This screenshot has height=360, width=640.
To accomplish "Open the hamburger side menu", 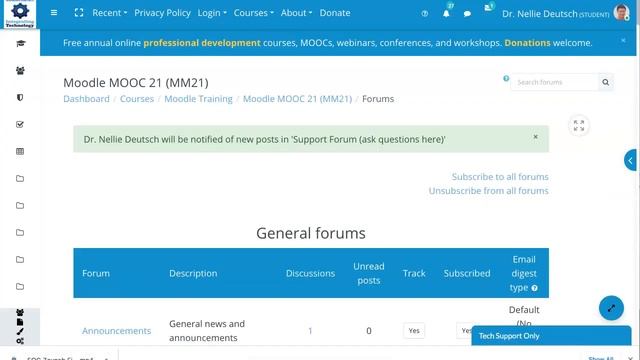I will [x=53, y=13].
